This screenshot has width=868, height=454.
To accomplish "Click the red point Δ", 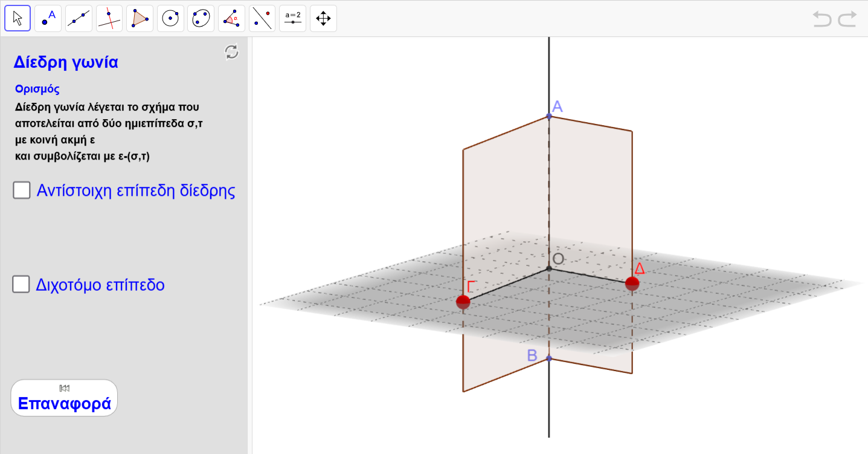I will pos(632,283).
